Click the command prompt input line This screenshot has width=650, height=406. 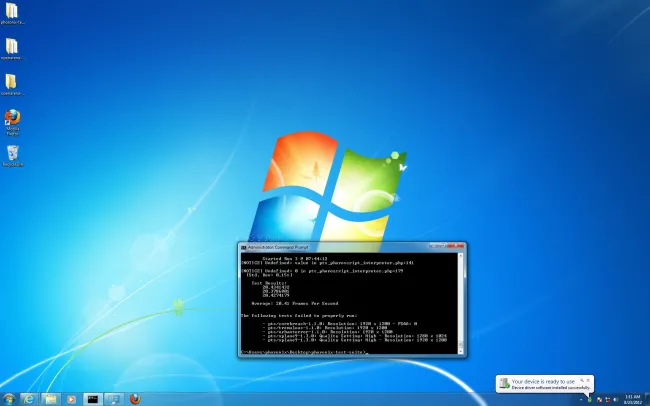pos(304,352)
